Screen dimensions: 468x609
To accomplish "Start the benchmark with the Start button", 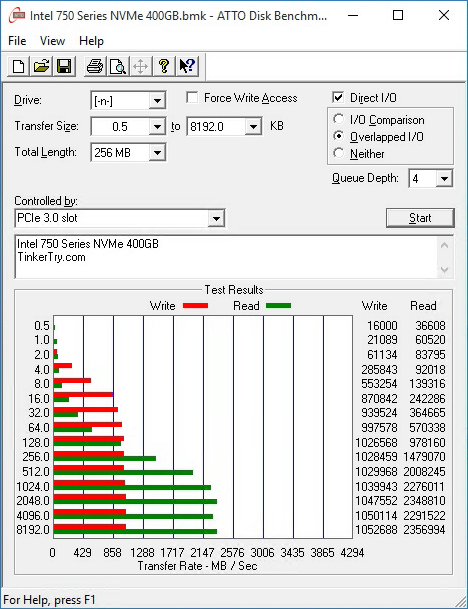I will tap(420, 218).
